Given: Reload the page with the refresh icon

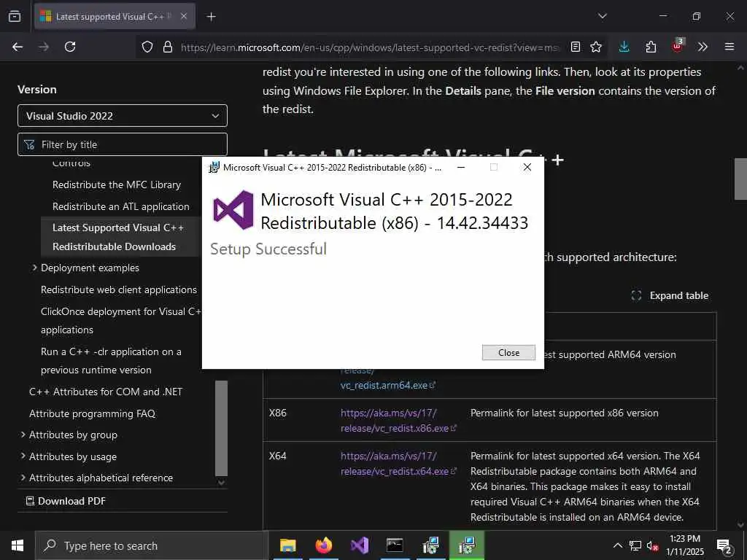Looking at the screenshot, I should click(x=70, y=47).
